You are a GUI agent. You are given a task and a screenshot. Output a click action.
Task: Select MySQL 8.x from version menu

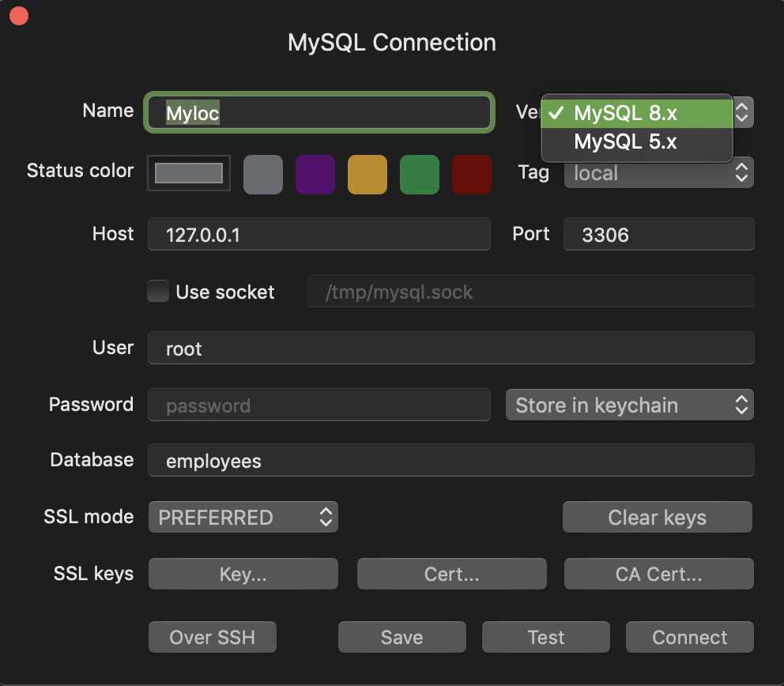636,114
